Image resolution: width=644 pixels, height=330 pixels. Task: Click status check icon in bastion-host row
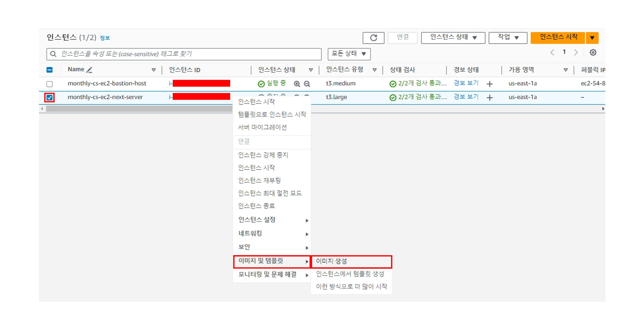393,84
